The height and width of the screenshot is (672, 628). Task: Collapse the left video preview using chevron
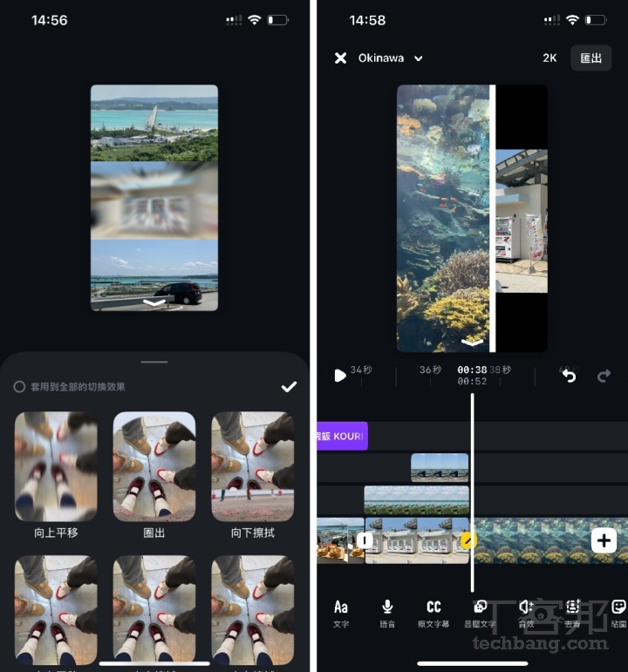pyautogui.click(x=154, y=302)
